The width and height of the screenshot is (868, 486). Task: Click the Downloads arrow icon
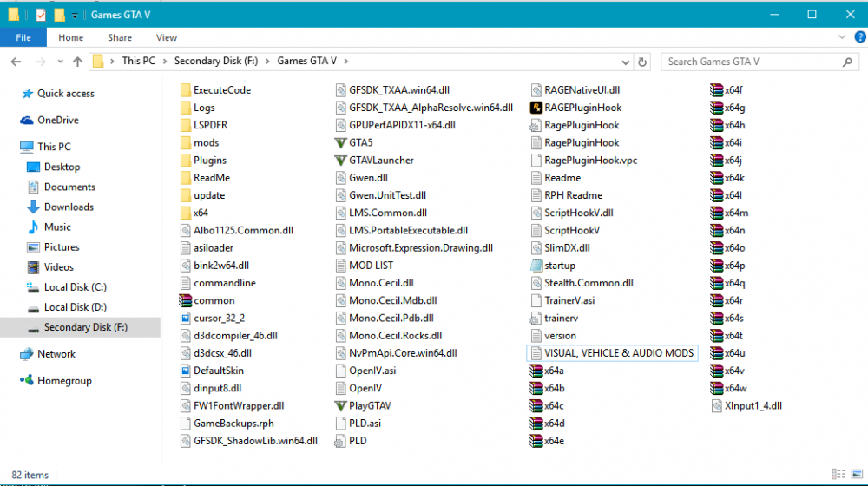pyautogui.click(x=33, y=207)
